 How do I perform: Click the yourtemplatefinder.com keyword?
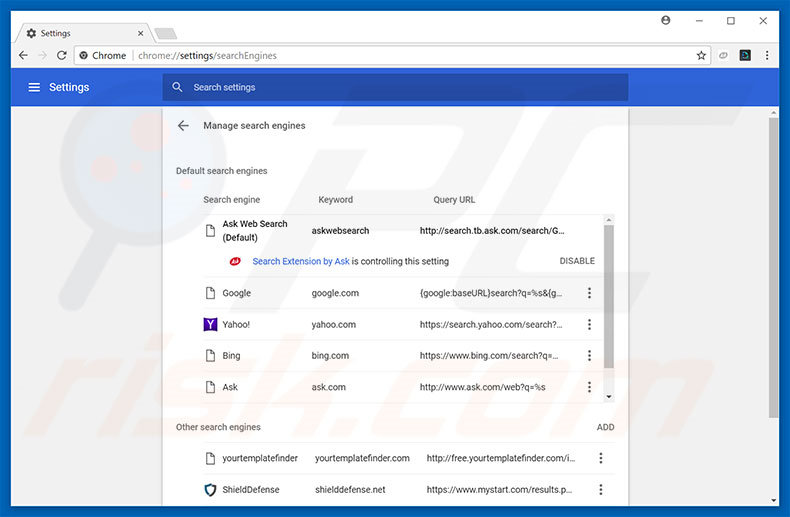(x=362, y=458)
